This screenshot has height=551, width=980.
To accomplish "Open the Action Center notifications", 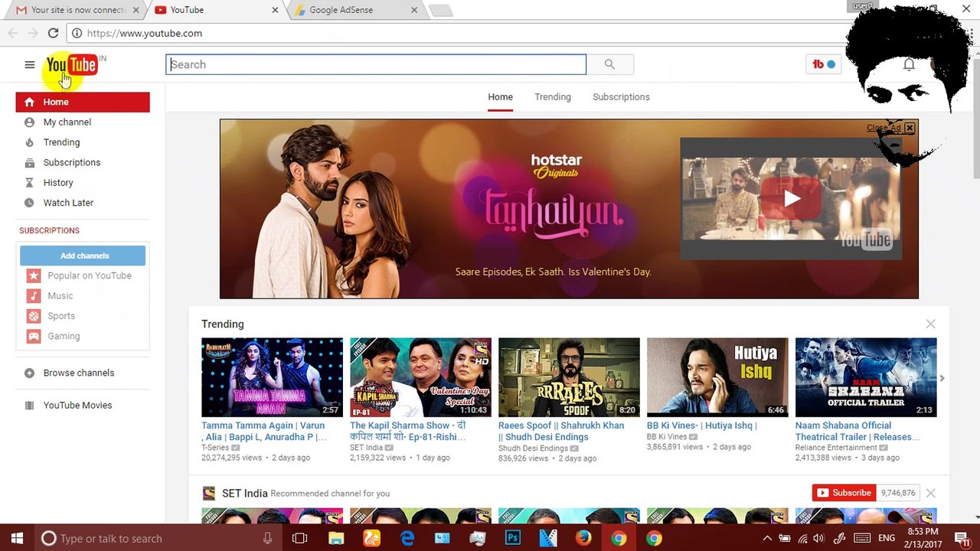I will (x=962, y=539).
